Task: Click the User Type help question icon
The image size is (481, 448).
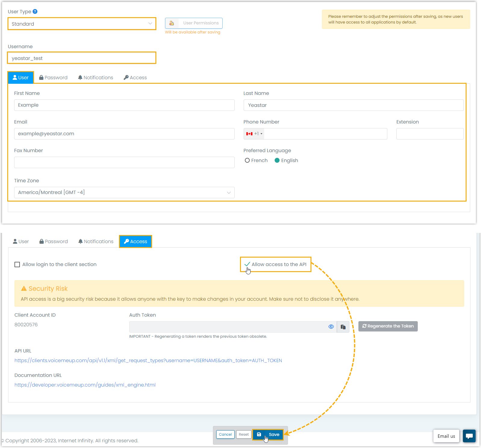Action: pyautogui.click(x=35, y=11)
